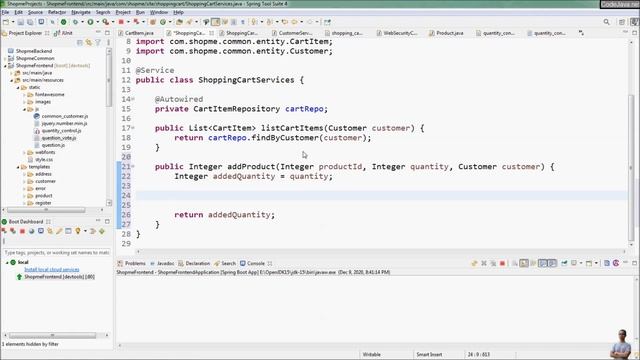The height and width of the screenshot is (360, 640).
Task: Click Open Console icon in Boot Dashboard toolbar
Action: click(41, 231)
